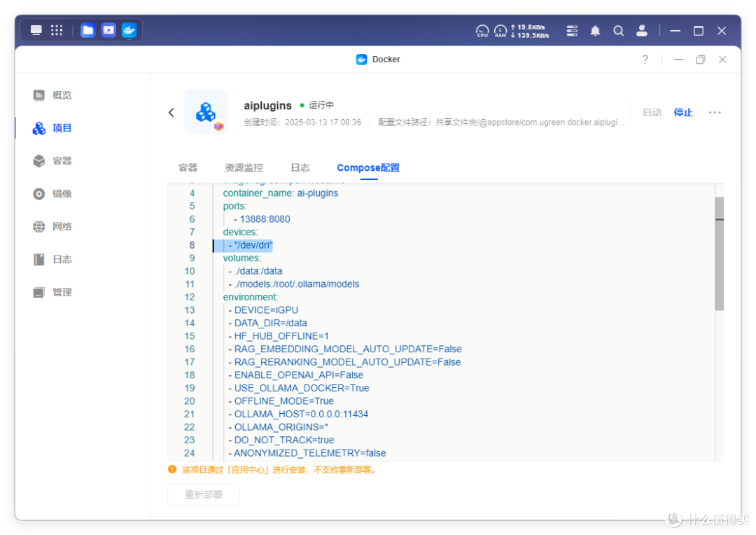Launch the Files app from the taskbar

pos(87,30)
